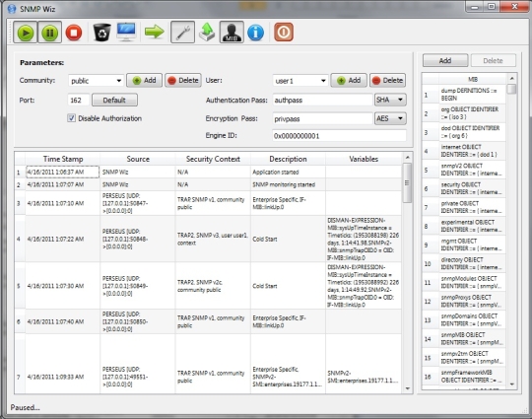This screenshot has height=419, width=532.
Task: Click MIB list scrollbar down arrow
Action: (x=512, y=384)
